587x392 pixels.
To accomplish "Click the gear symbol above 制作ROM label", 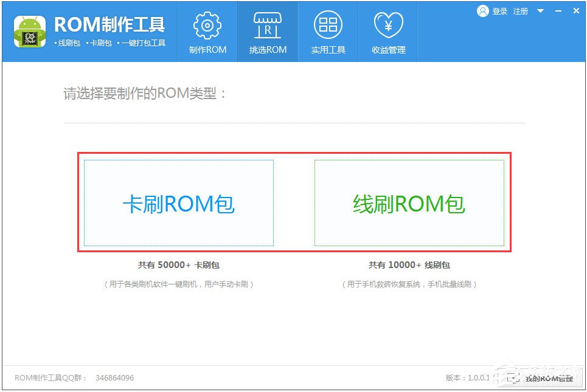I will [x=207, y=24].
